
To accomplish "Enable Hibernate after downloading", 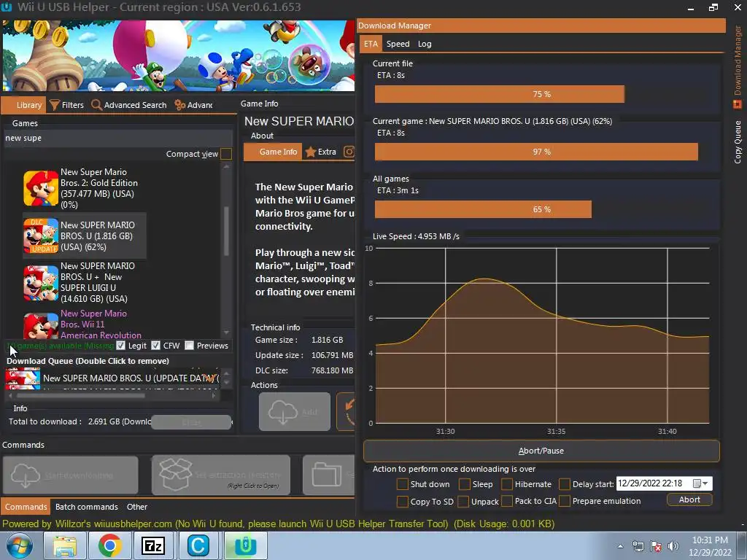I will point(507,484).
